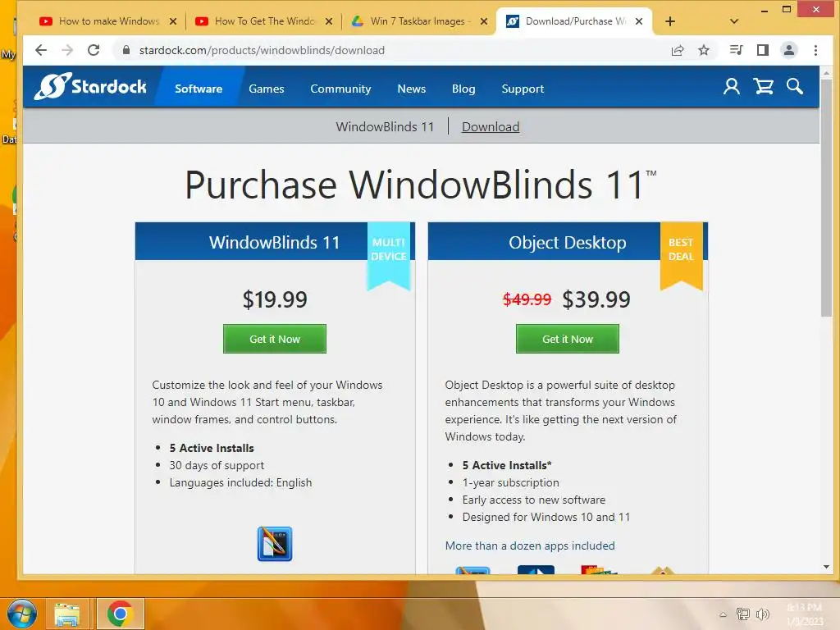
Task: Click the search magnifier in Stardock header
Action: 794,86
